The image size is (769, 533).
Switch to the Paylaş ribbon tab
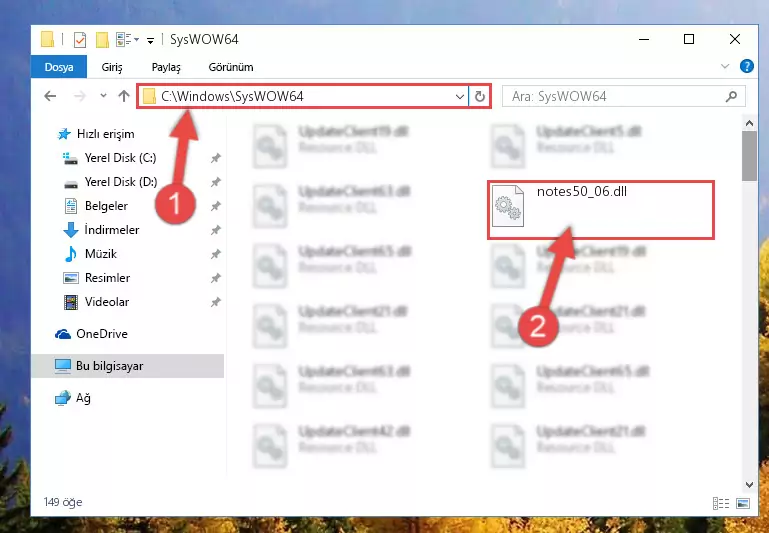tap(166, 67)
